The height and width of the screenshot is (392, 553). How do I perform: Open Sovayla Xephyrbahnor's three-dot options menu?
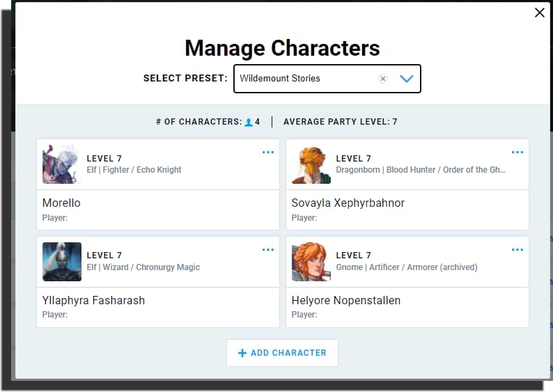point(517,152)
